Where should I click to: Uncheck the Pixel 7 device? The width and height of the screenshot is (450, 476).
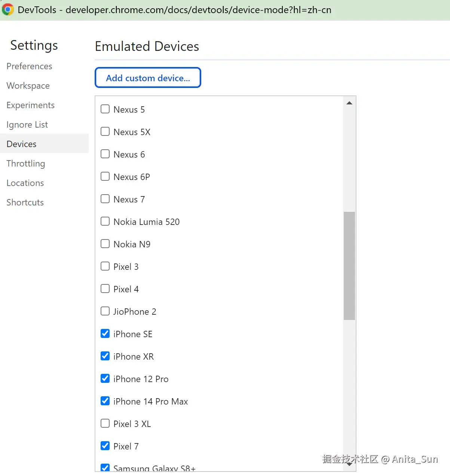105,446
